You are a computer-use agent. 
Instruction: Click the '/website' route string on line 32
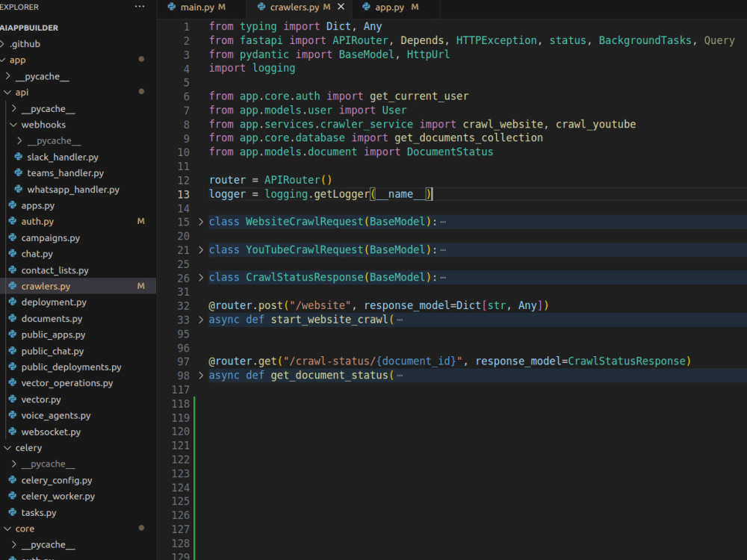tap(320, 305)
